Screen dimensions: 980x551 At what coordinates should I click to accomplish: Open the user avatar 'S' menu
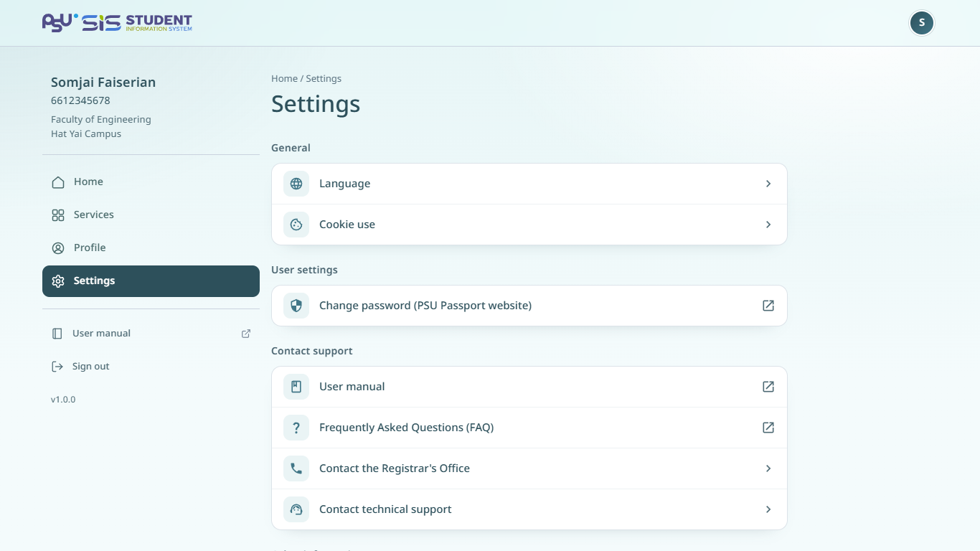922,23
